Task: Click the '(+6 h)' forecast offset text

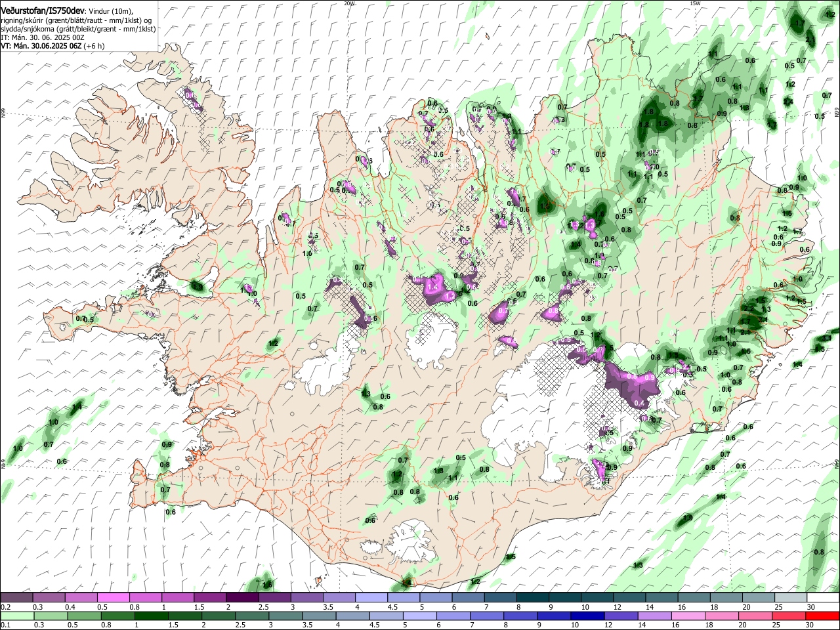Action: click(94, 46)
